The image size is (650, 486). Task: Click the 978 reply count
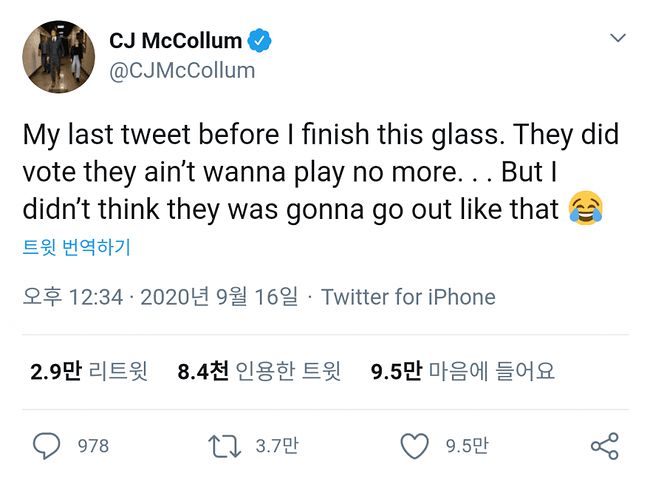point(93,446)
